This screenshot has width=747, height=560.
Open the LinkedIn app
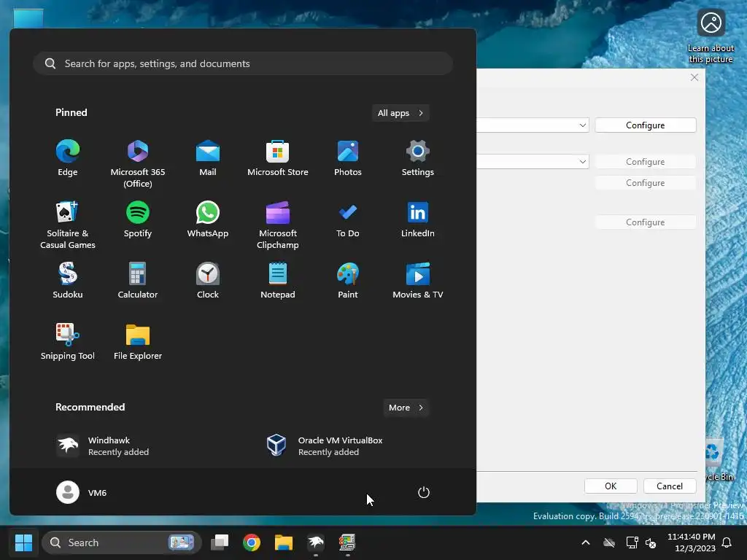(x=418, y=219)
